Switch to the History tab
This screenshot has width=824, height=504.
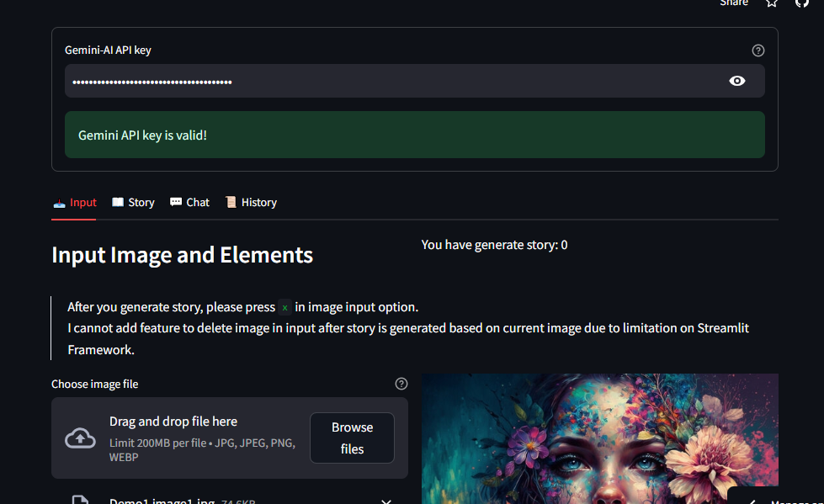(x=251, y=203)
